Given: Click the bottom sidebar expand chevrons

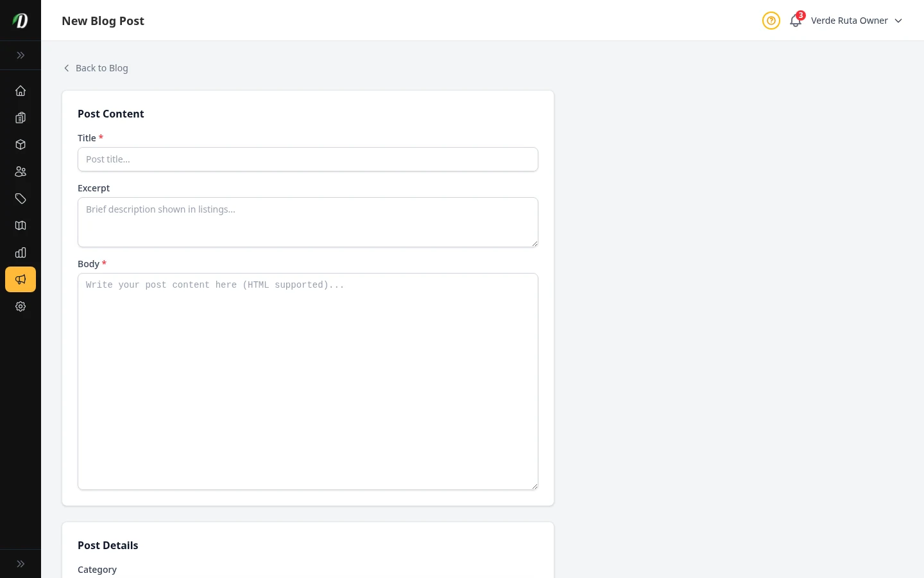Looking at the screenshot, I should click(x=21, y=563).
